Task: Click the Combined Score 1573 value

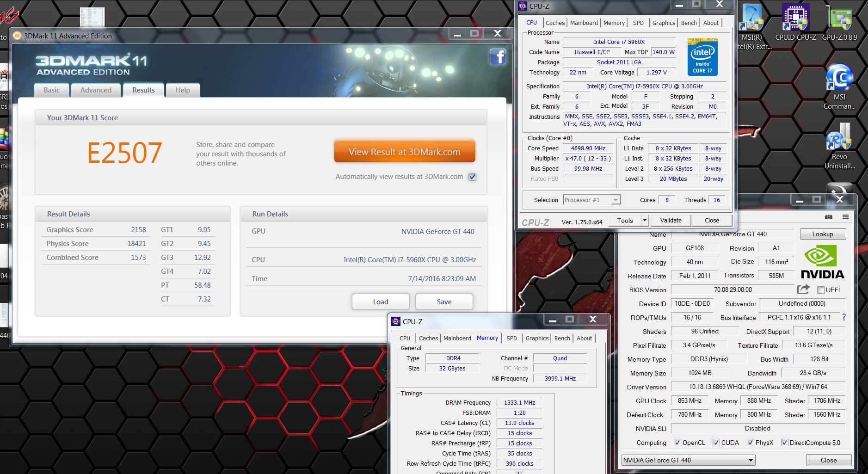Action: (x=138, y=258)
